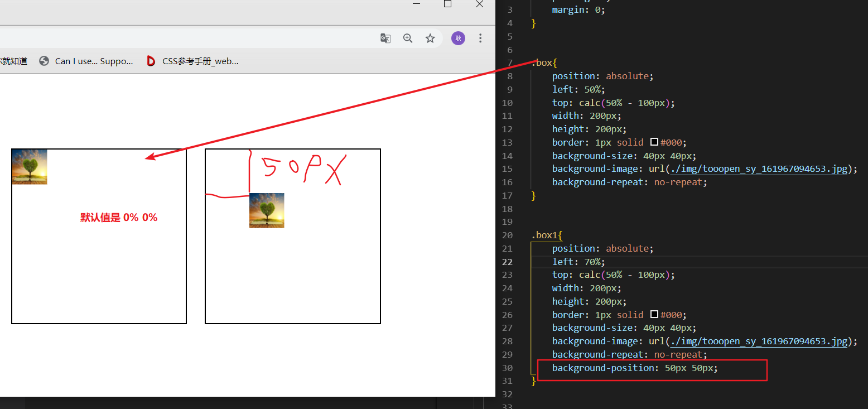Bookmark this page with the star icon

(x=430, y=38)
